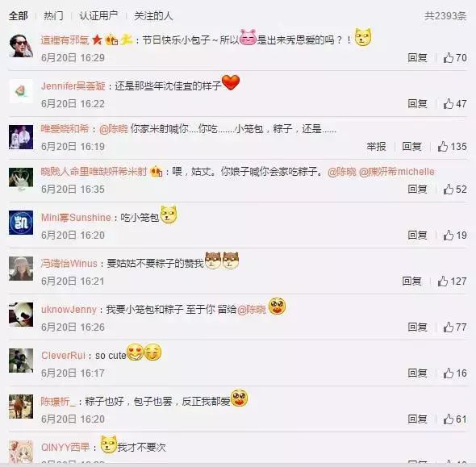Like CleverRui's comment with 16 likes

coord(455,373)
